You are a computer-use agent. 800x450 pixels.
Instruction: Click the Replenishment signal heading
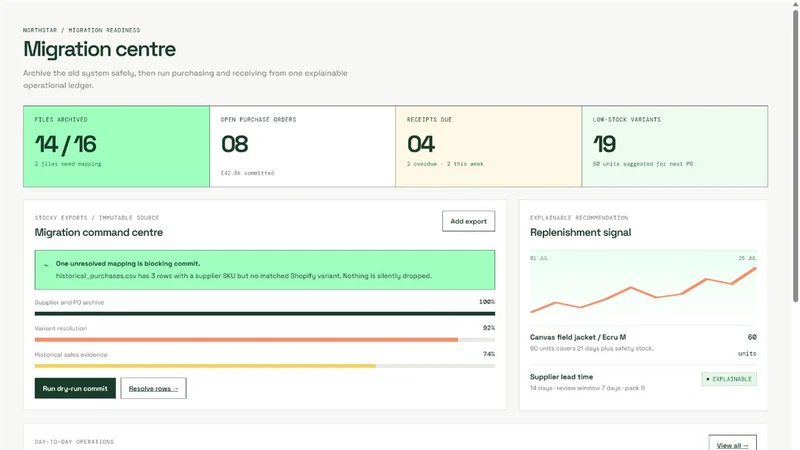click(x=581, y=233)
